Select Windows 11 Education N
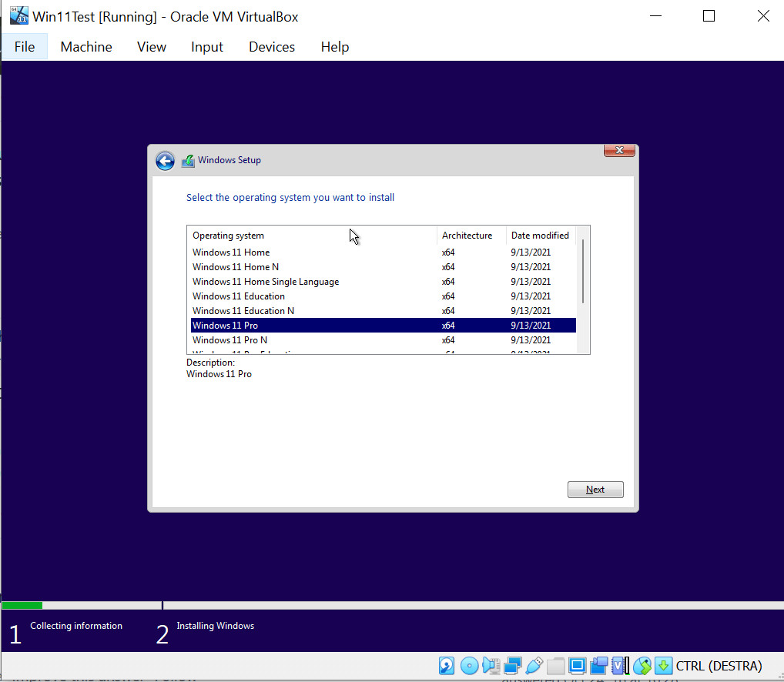Screen dimensions: 784x682 click(x=383, y=311)
